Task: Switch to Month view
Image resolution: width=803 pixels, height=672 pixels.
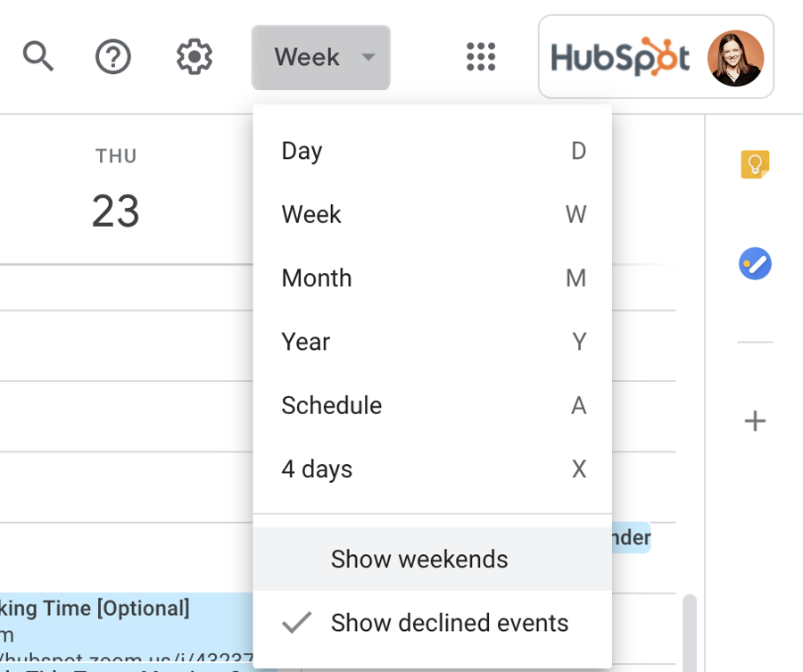Action: (316, 278)
